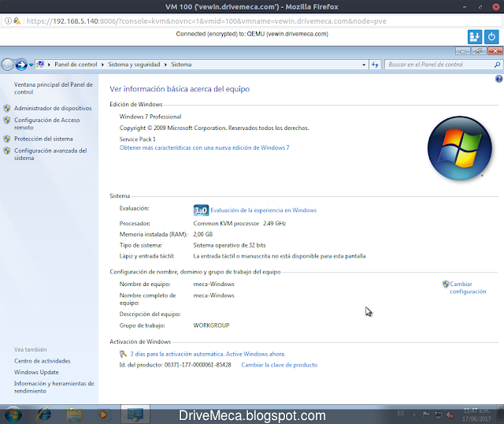The height and width of the screenshot is (424, 504).
Task: Open Windows Update link
Action: 36,372
